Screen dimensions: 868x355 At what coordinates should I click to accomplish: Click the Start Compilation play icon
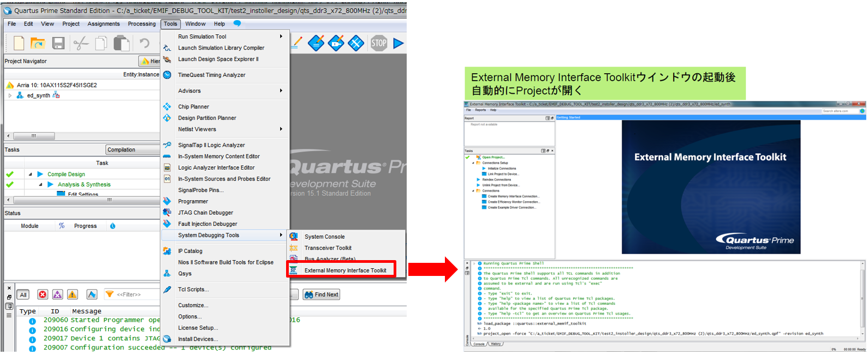399,43
